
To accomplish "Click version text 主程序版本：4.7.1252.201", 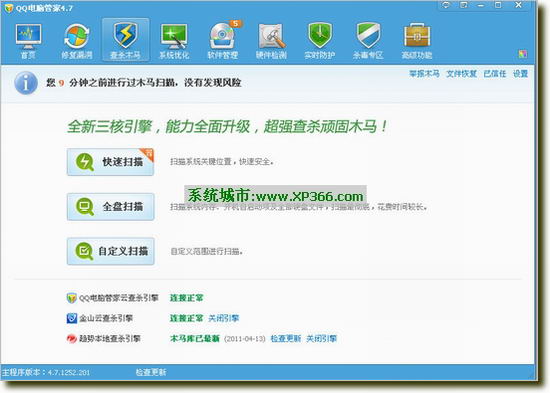I will click(x=46, y=372).
